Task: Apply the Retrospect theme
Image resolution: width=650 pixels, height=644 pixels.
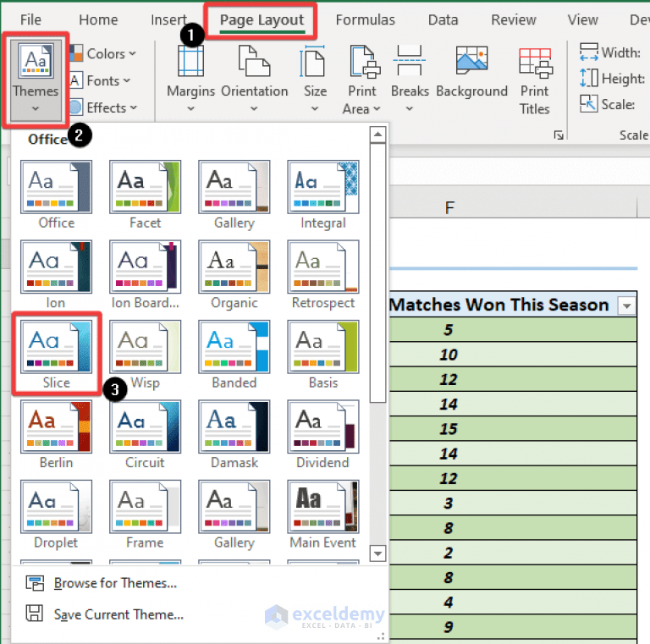Action: [x=323, y=275]
